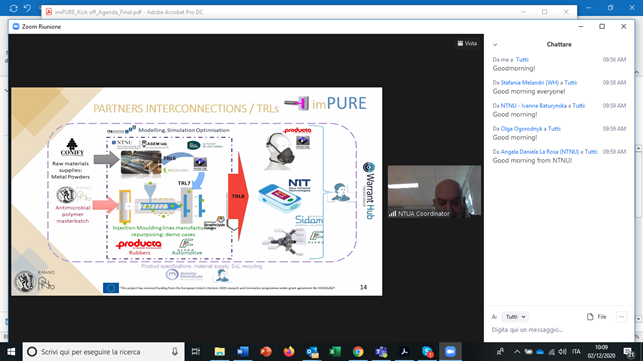
Task: Focus the 'Digita qui un messaggio' field
Action: [x=558, y=329]
